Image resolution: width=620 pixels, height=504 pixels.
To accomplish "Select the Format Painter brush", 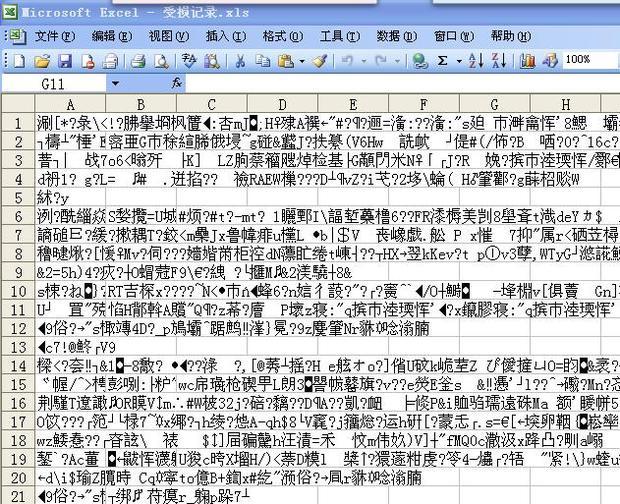I will 319,61.
